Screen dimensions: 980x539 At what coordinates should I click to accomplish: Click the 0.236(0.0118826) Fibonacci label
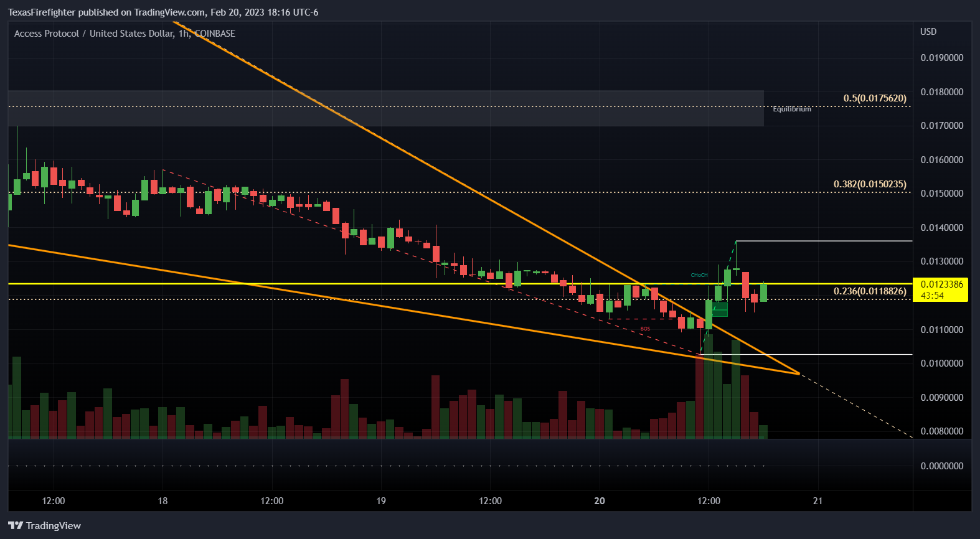[x=870, y=291]
